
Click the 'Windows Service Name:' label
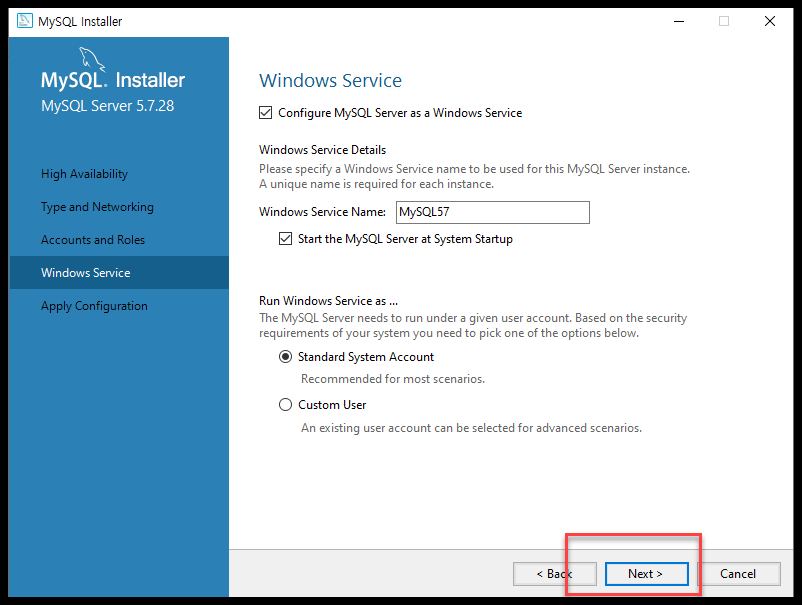click(322, 212)
